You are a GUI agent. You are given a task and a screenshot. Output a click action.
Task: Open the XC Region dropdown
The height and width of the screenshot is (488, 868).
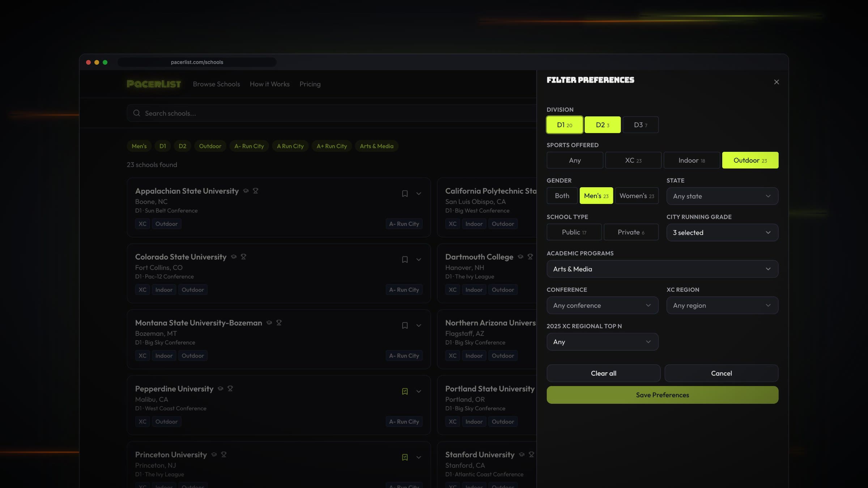722,305
